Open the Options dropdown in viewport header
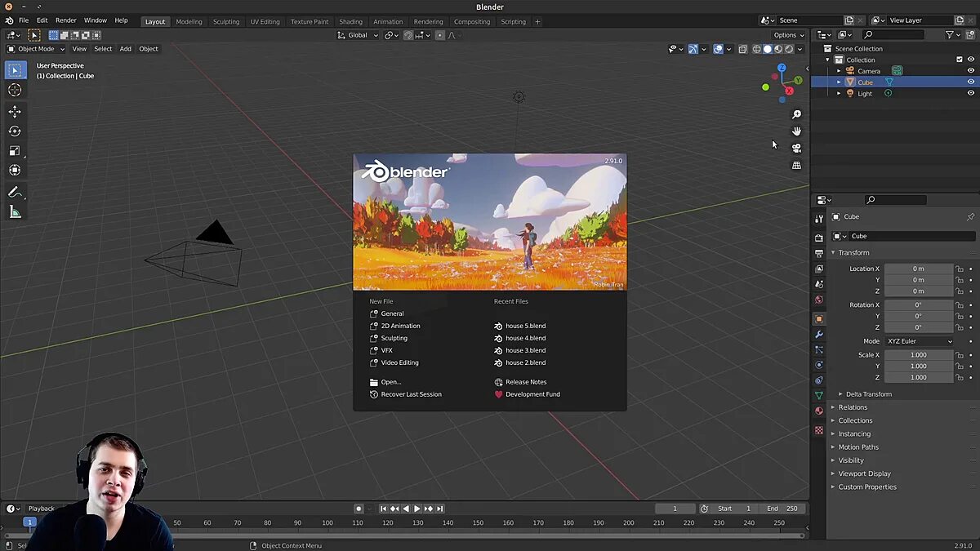Viewport: 980px width, 551px height. [789, 35]
